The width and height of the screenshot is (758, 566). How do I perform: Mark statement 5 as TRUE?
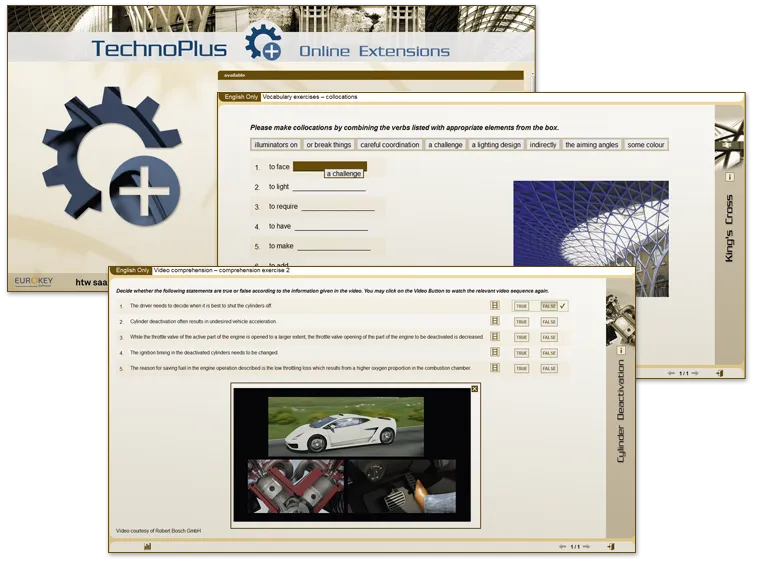click(521, 368)
